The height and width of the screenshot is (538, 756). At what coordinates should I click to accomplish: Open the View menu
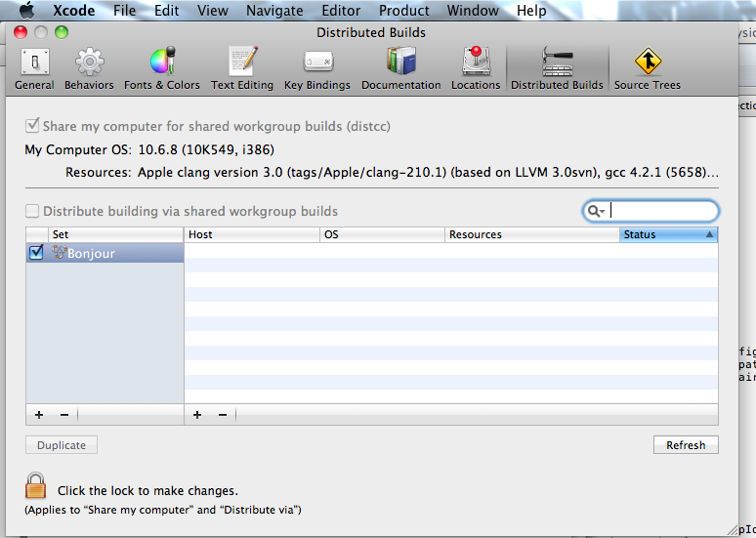[213, 10]
